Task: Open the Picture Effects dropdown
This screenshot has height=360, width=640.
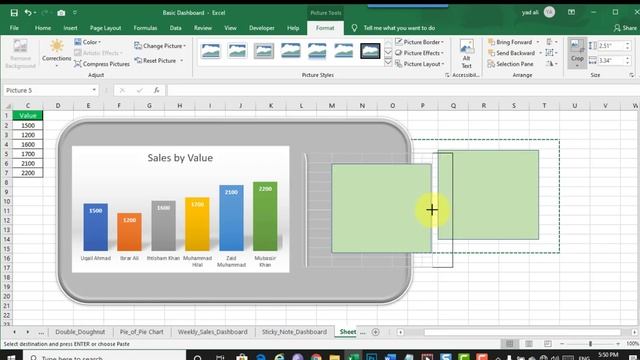Action: (419, 53)
